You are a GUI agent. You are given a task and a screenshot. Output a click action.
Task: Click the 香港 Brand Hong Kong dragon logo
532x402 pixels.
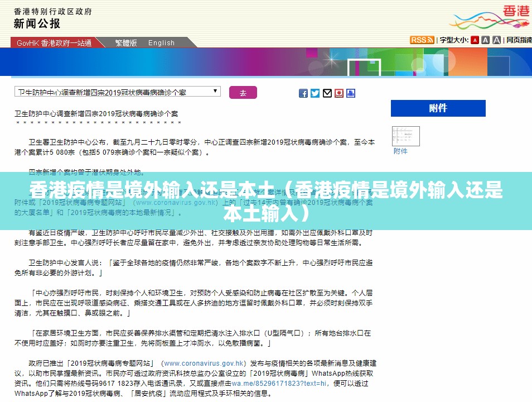(x=490, y=16)
